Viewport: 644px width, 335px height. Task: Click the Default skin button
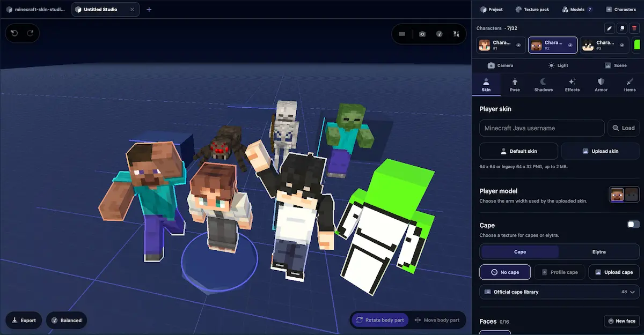pyautogui.click(x=518, y=151)
